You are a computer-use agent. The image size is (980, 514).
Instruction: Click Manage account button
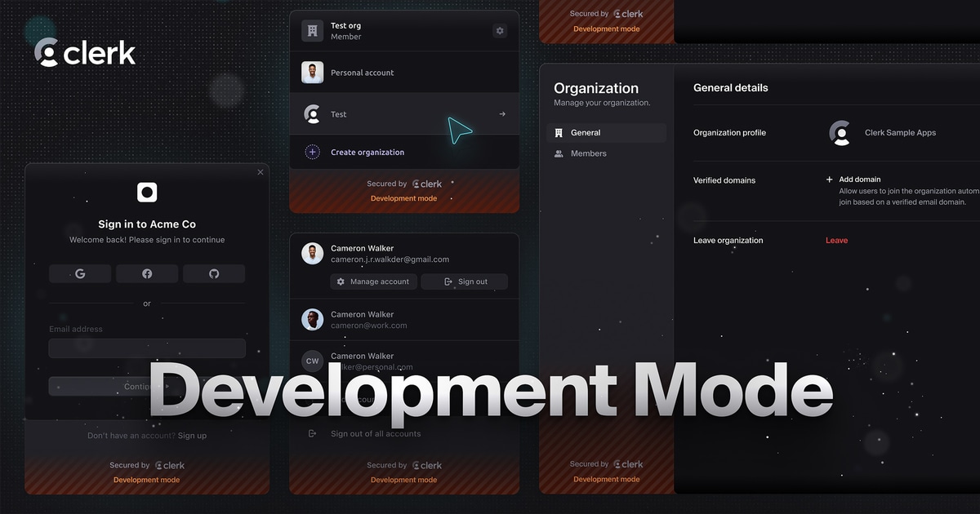click(374, 281)
